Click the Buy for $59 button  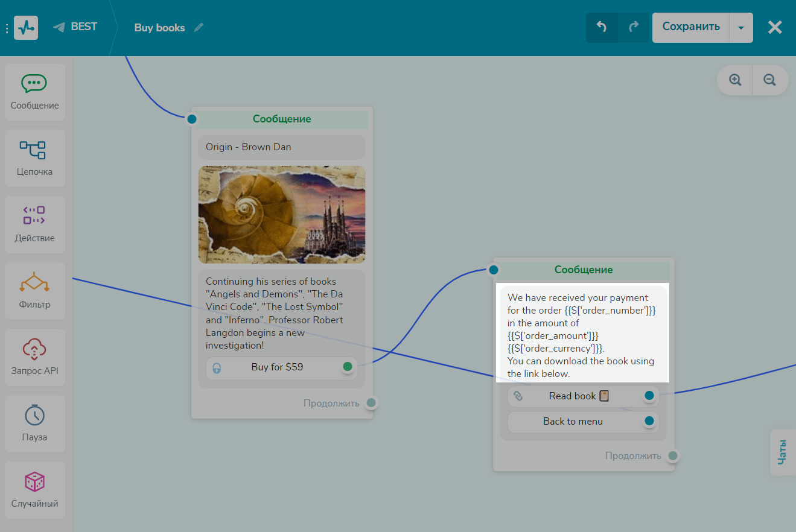pyautogui.click(x=277, y=367)
